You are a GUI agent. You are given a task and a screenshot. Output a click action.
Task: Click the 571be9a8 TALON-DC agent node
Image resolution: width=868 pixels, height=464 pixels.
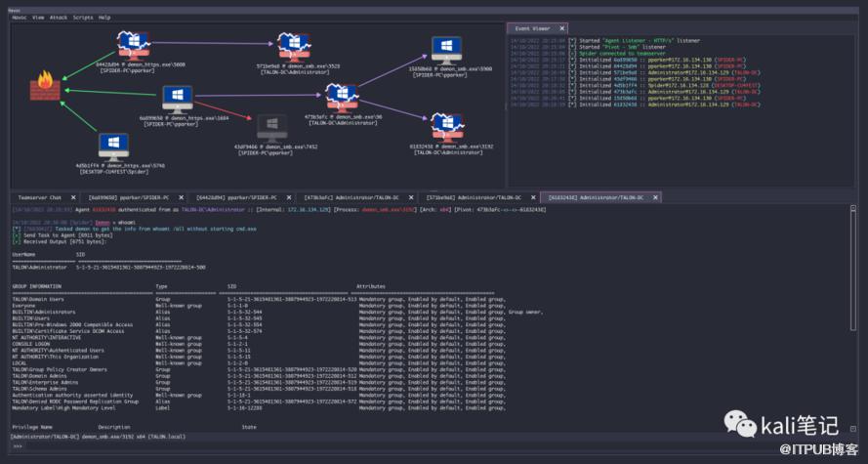pyautogui.click(x=292, y=46)
